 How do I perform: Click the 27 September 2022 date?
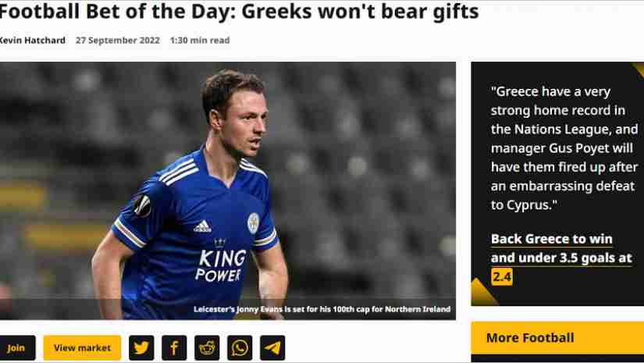[x=117, y=41]
